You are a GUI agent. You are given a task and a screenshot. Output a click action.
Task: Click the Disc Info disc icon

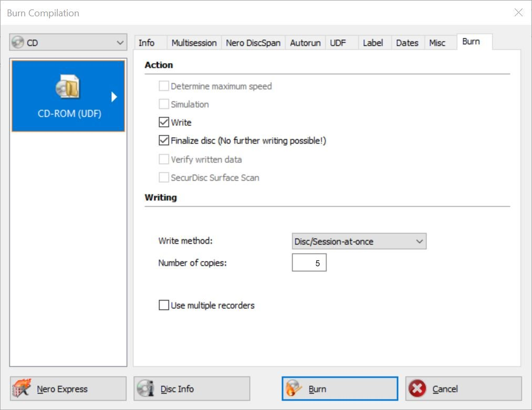[x=145, y=388]
